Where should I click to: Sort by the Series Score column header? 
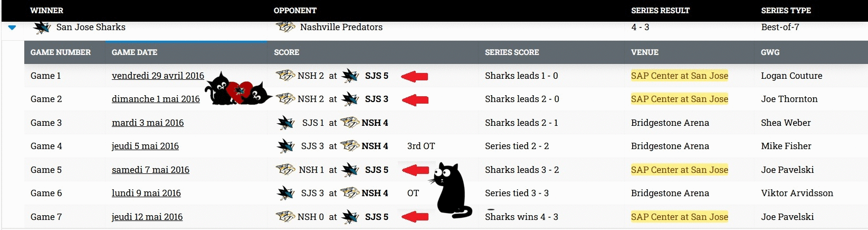coord(512,52)
